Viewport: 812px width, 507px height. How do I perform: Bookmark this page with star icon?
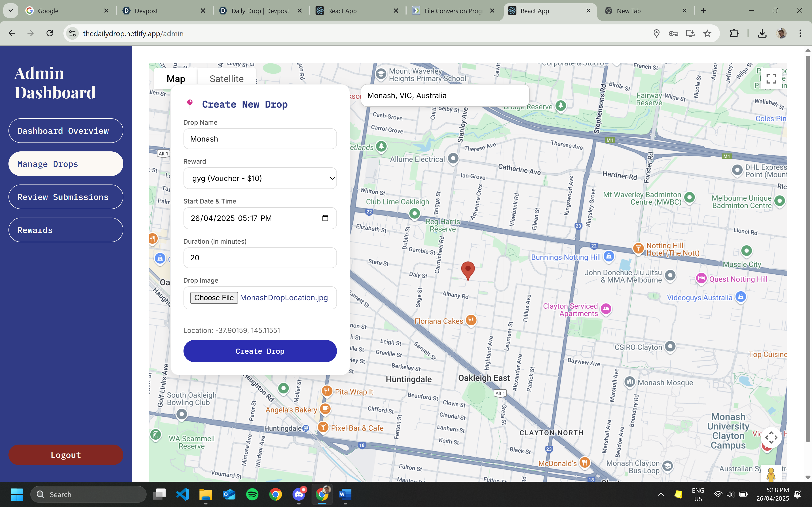(x=707, y=34)
